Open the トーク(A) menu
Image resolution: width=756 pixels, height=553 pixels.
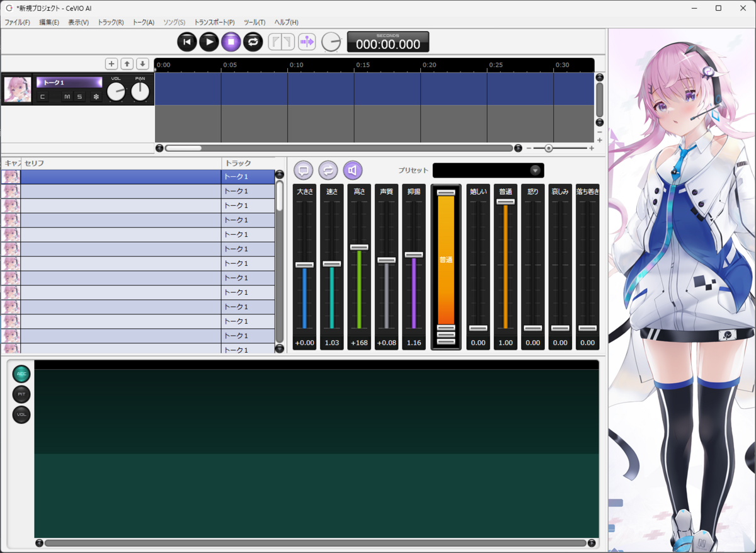(144, 22)
